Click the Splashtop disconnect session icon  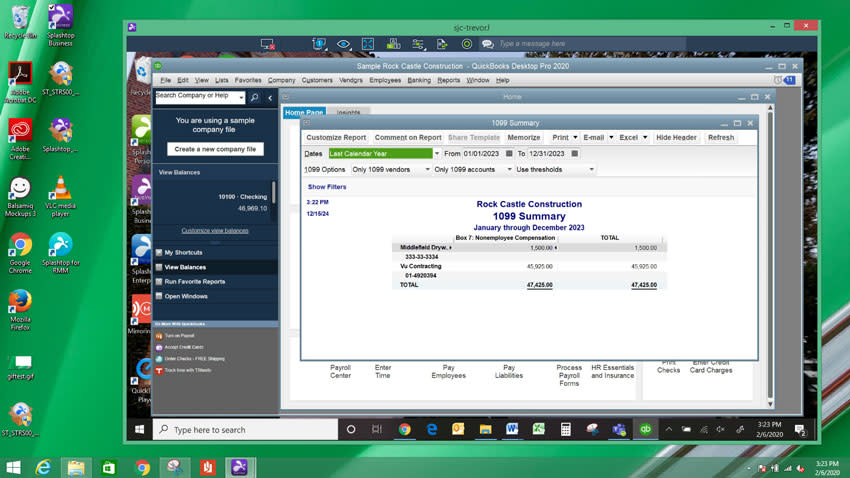coord(268,44)
